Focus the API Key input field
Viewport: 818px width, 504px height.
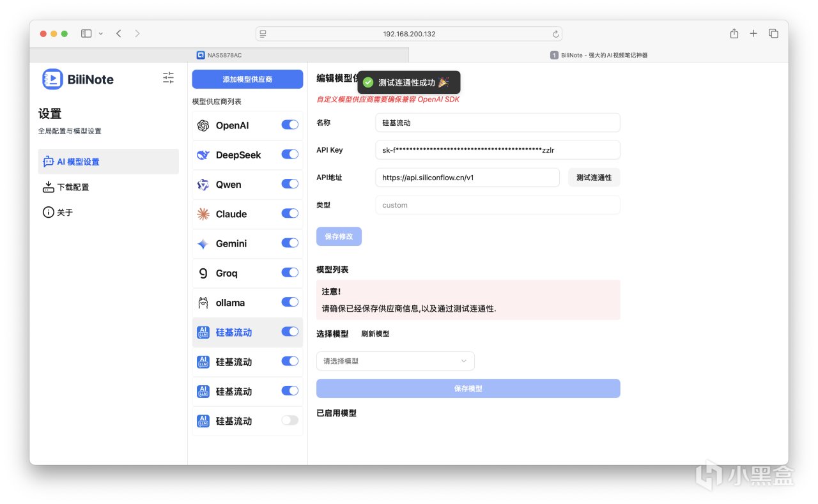pyautogui.click(x=498, y=150)
